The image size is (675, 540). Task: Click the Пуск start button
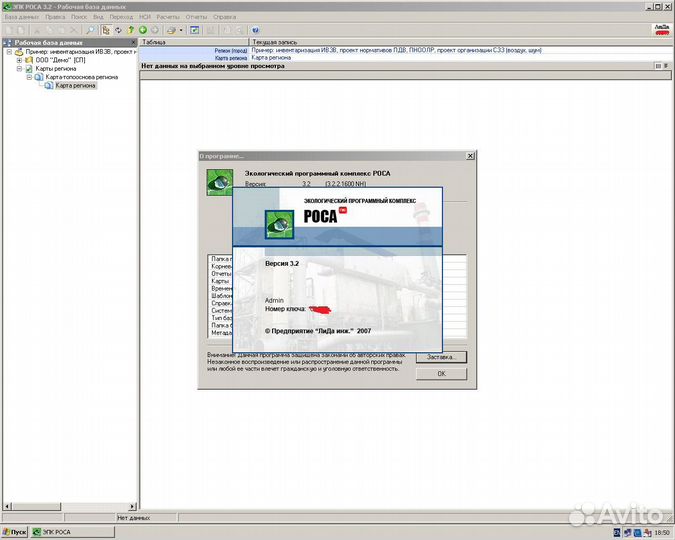(15, 532)
